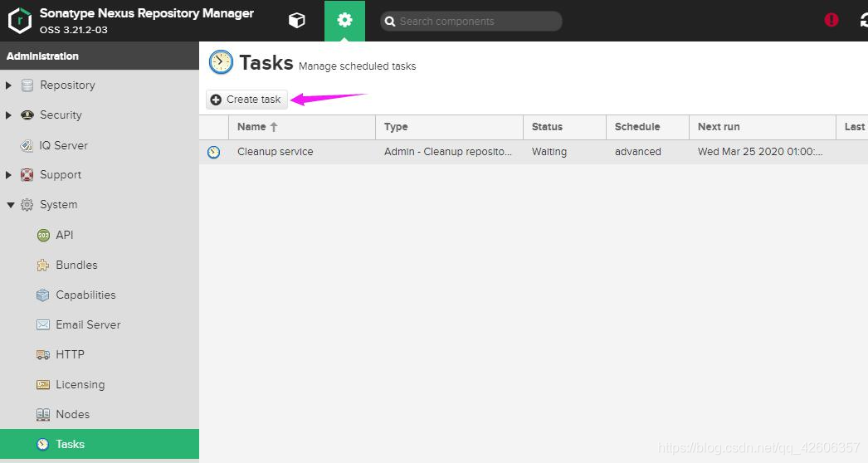Click the Security officer icon
The height and width of the screenshot is (463, 868).
[x=27, y=115]
